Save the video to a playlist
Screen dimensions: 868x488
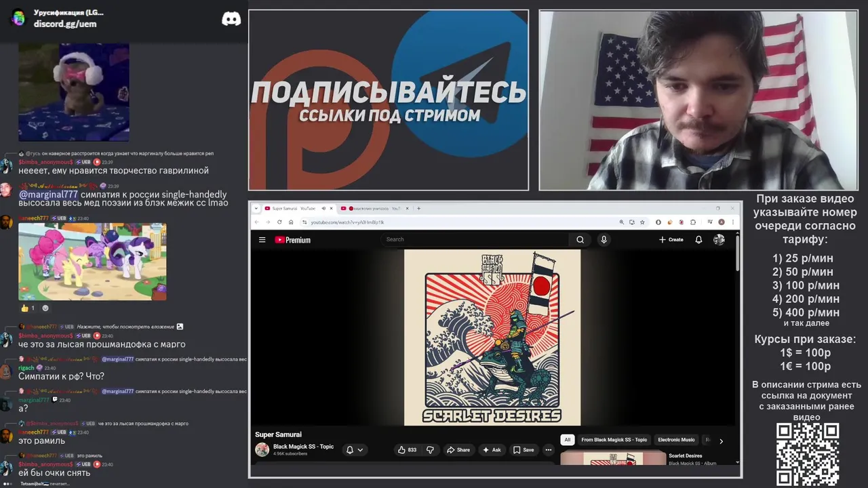[x=524, y=450]
